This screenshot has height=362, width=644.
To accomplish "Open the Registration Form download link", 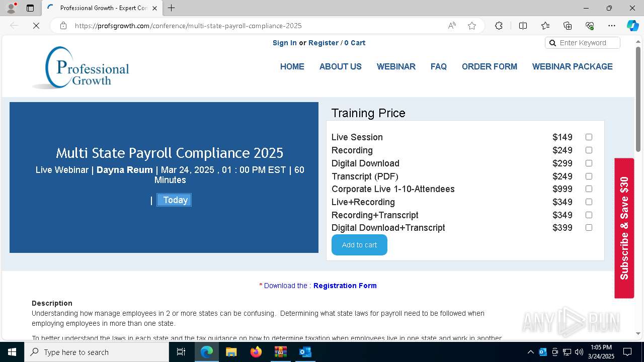I will coord(345,286).
